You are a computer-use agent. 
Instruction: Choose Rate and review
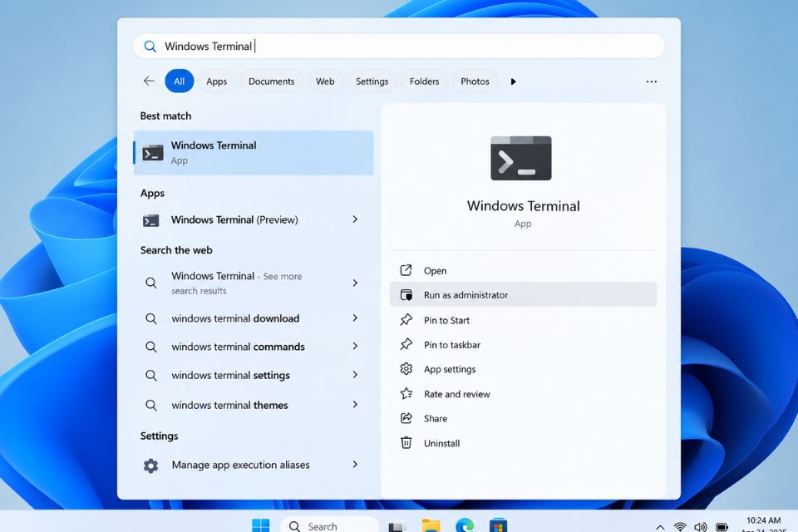click(523, 393)
